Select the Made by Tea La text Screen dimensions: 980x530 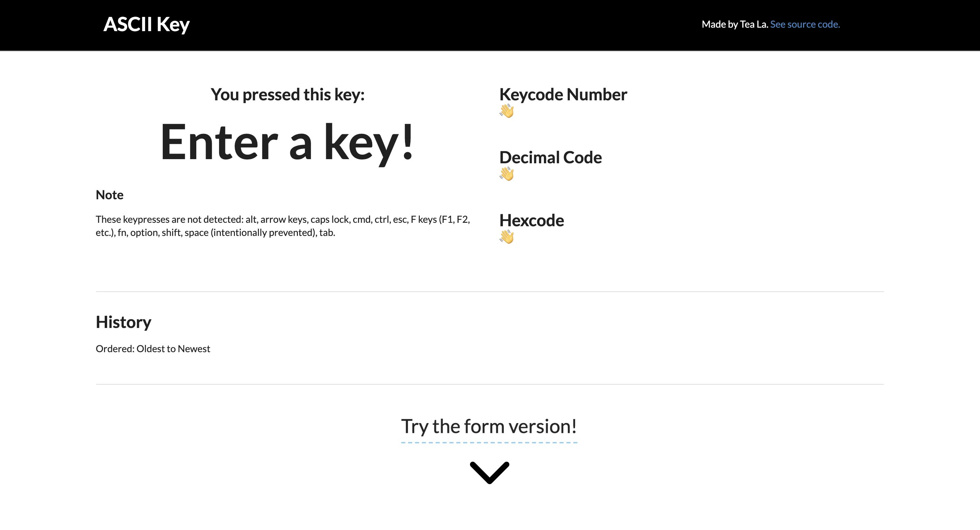pyautogui.click(x=734, y=24)
